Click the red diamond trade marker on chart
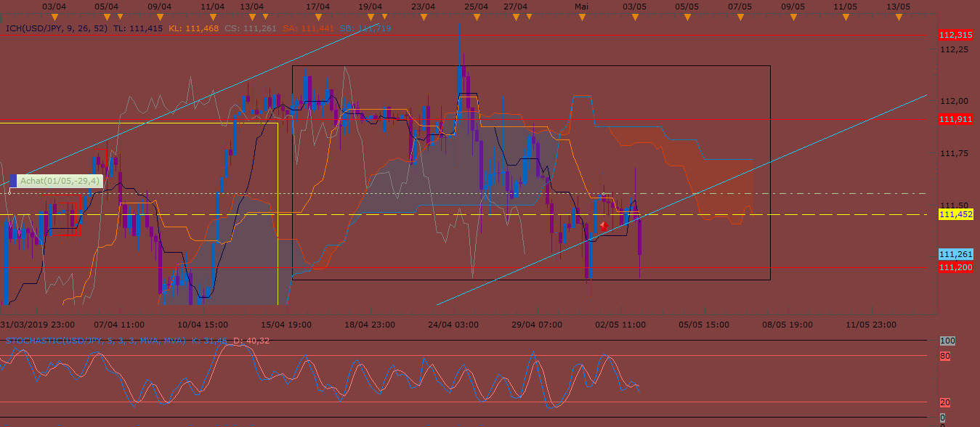980x427 pixels. (604, 226)
